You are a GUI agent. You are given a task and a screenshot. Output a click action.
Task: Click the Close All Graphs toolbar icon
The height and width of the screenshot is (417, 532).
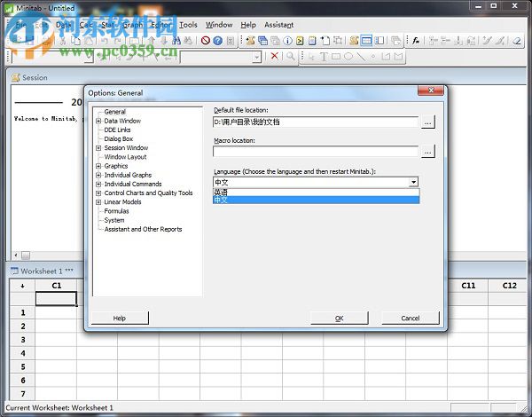395,41
